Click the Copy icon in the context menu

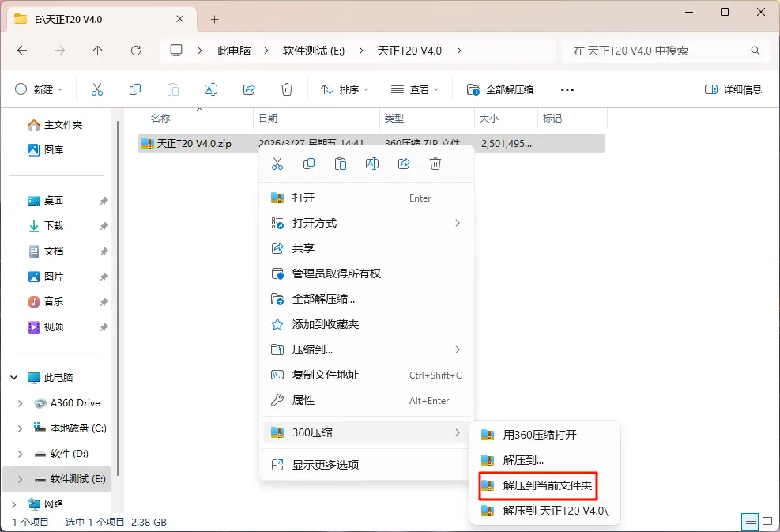[309, 164]
